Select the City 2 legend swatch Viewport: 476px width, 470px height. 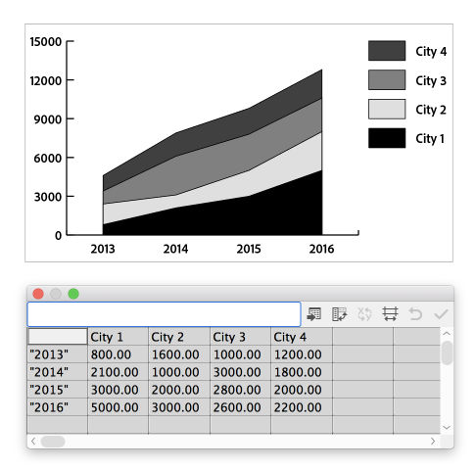tap(387, 109)
